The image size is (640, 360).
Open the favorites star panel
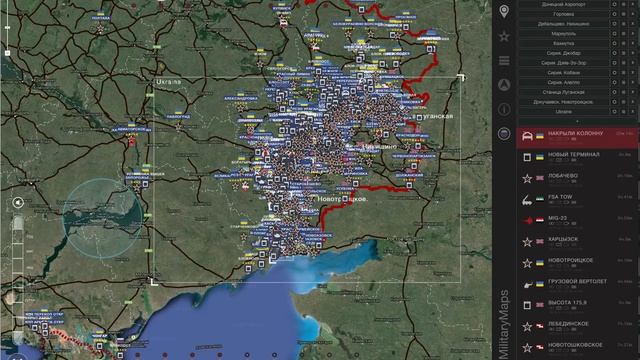point(504,36)
